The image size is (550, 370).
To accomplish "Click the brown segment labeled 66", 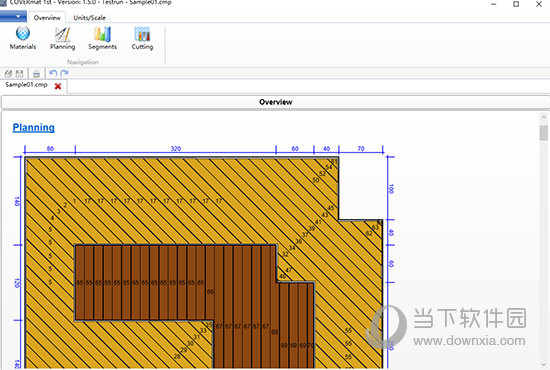I will (x=210, y=291).
